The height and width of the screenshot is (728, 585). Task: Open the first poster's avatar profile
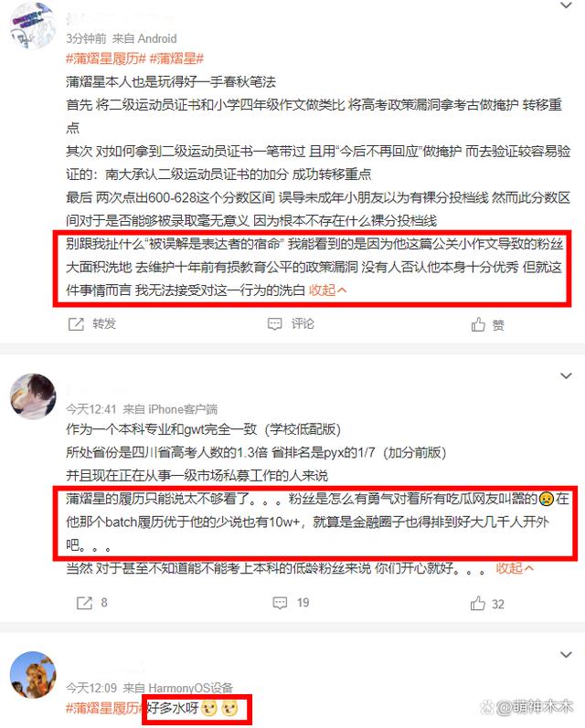click(x=32, y=24)
